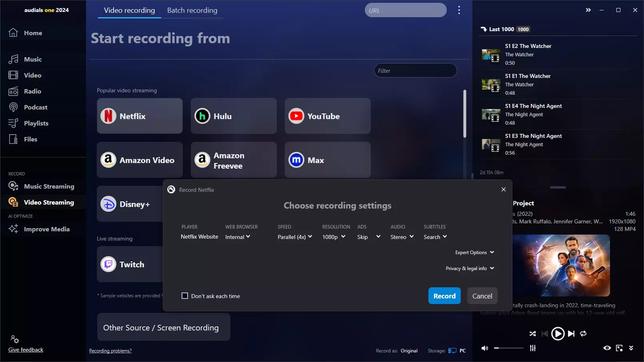Switch to Video recording tab
Screen dimensions: 644x362
pyautogui.click(x=129, y=10)
